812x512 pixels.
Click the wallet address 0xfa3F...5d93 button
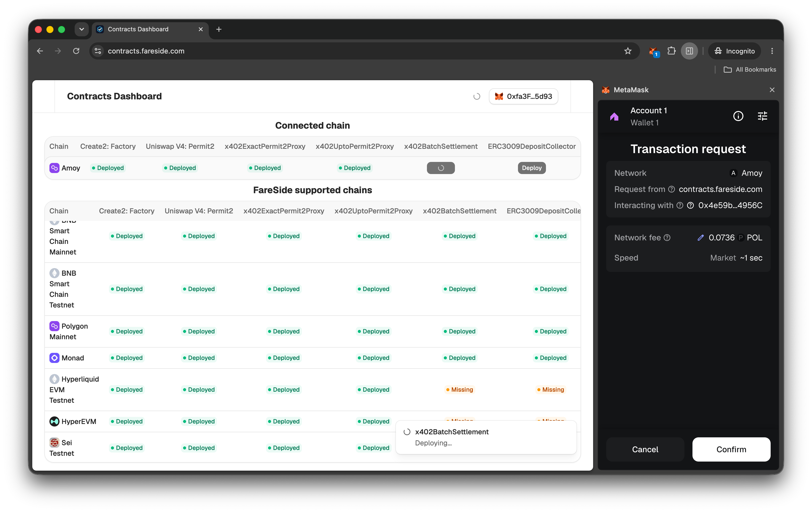pos(523,96)
